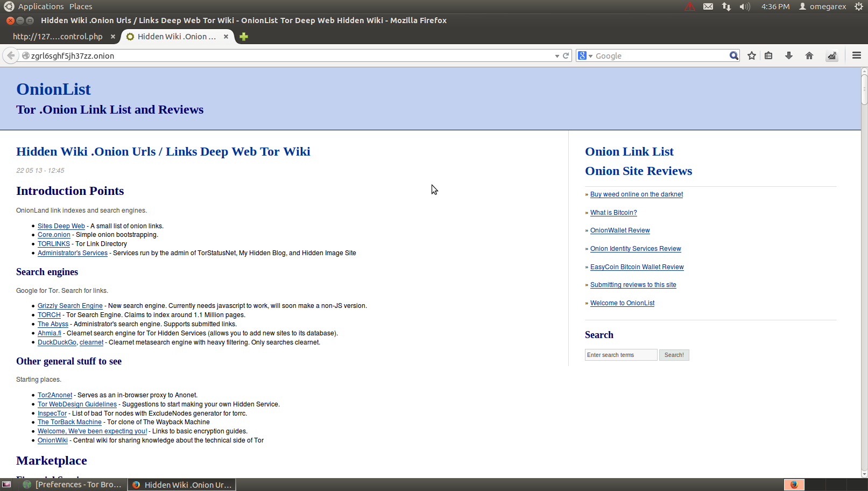Open Welcome, We've been expecting you! link
868x491 pixels.
click(92, 431)
